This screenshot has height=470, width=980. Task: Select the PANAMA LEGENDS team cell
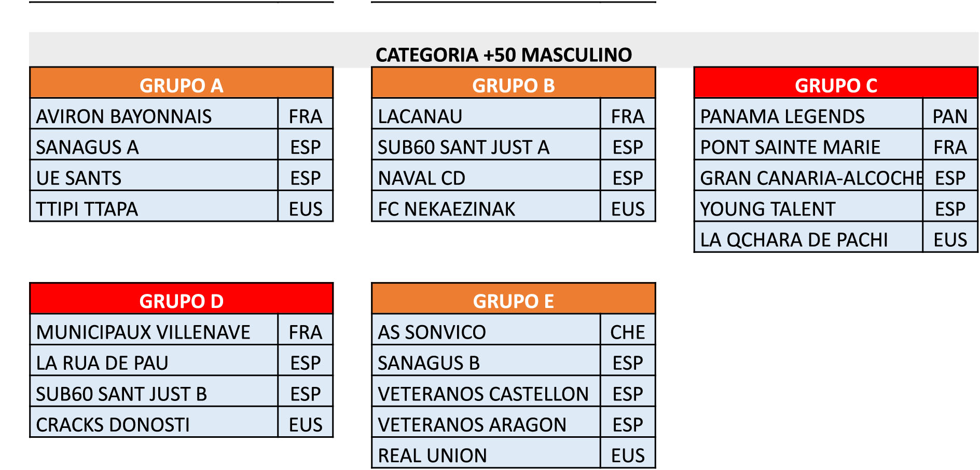point(808,116)
